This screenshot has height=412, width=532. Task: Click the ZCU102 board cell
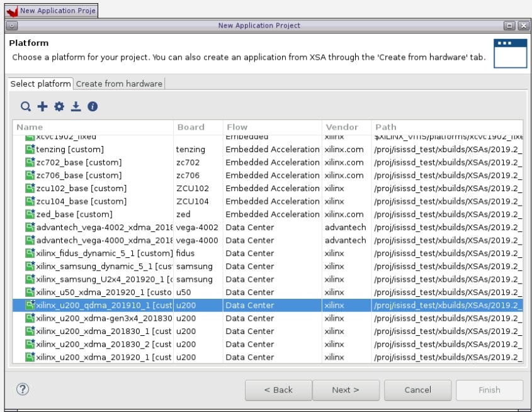point(193,188)
